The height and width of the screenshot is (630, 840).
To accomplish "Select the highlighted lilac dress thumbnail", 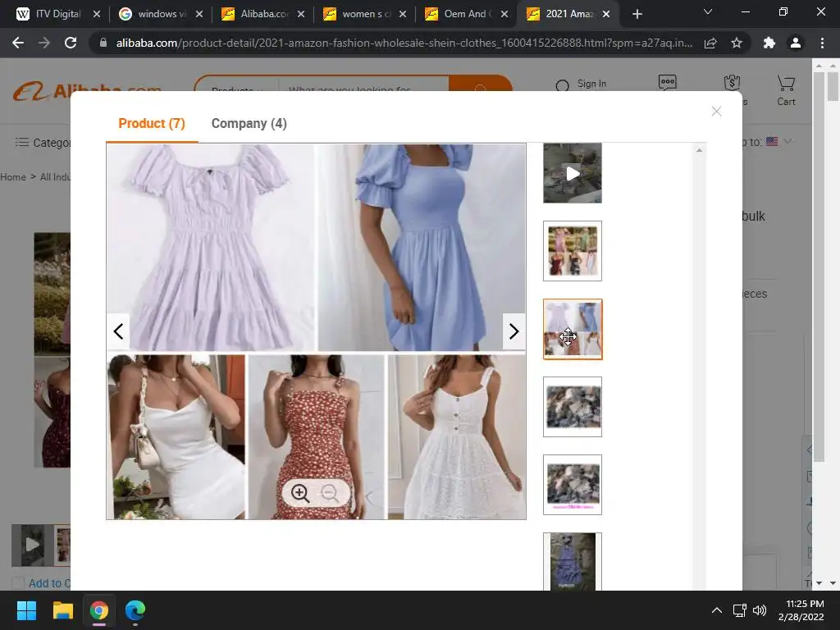I will point(572,329).
